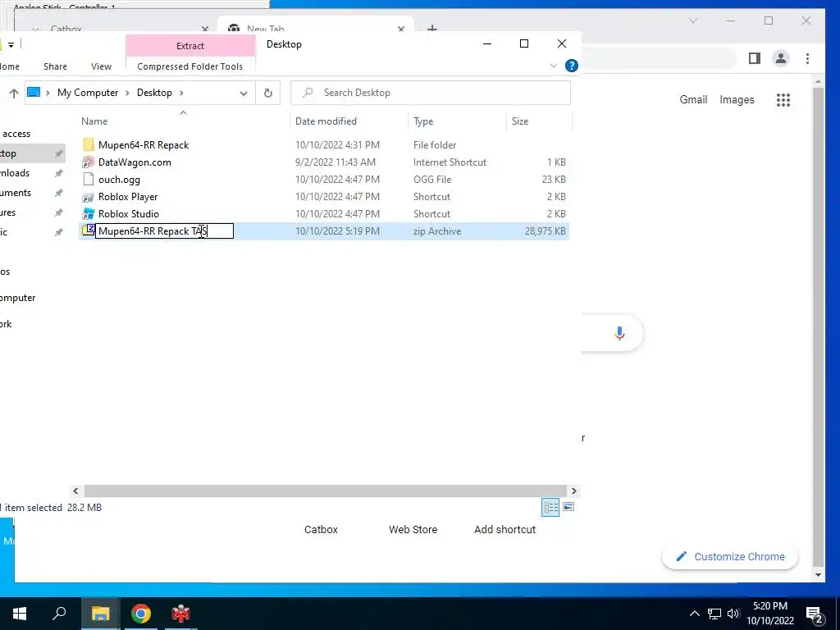Open taskbar search
The height and width of the screenshot is (630, 840).
pyautogui.click(x=59, y=614)
